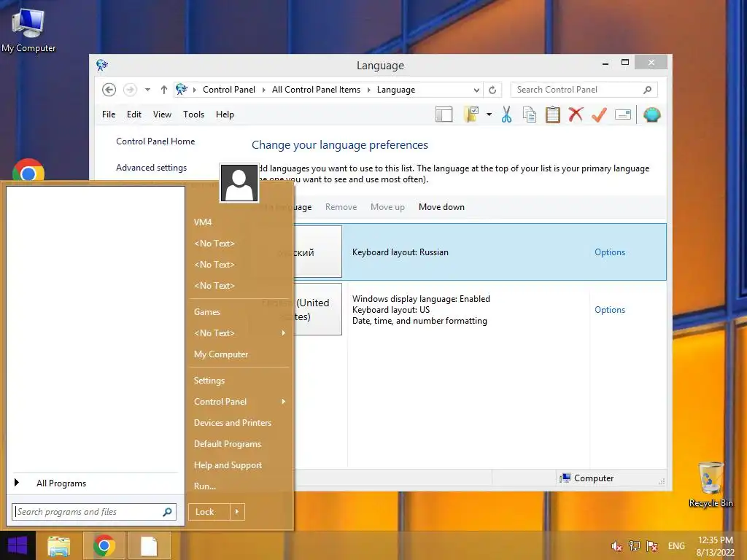The image size is (747, 560).
Task: Open Control Panel Home link
Action: click(x=155, y=141)
